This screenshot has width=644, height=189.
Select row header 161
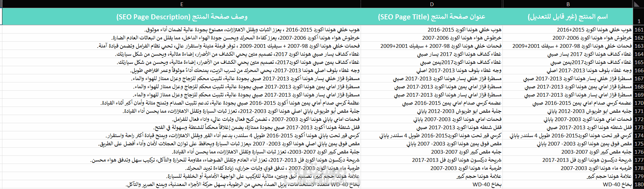638,30
